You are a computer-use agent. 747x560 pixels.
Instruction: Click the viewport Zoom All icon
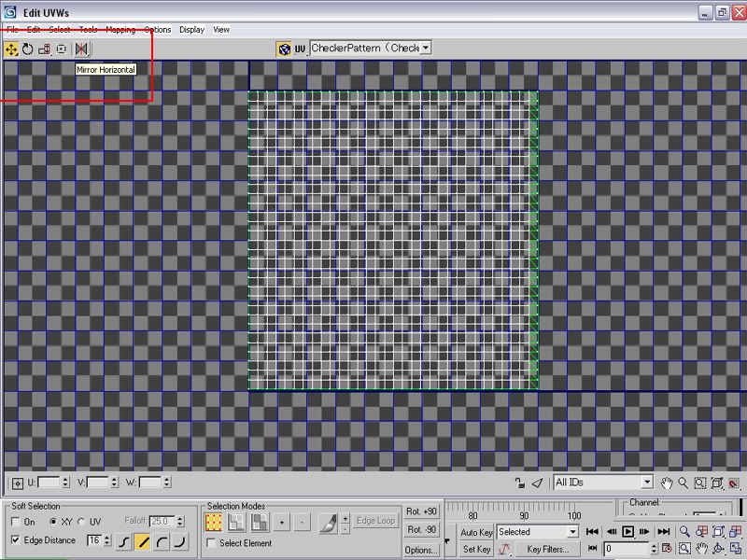(x=701, y=531)
